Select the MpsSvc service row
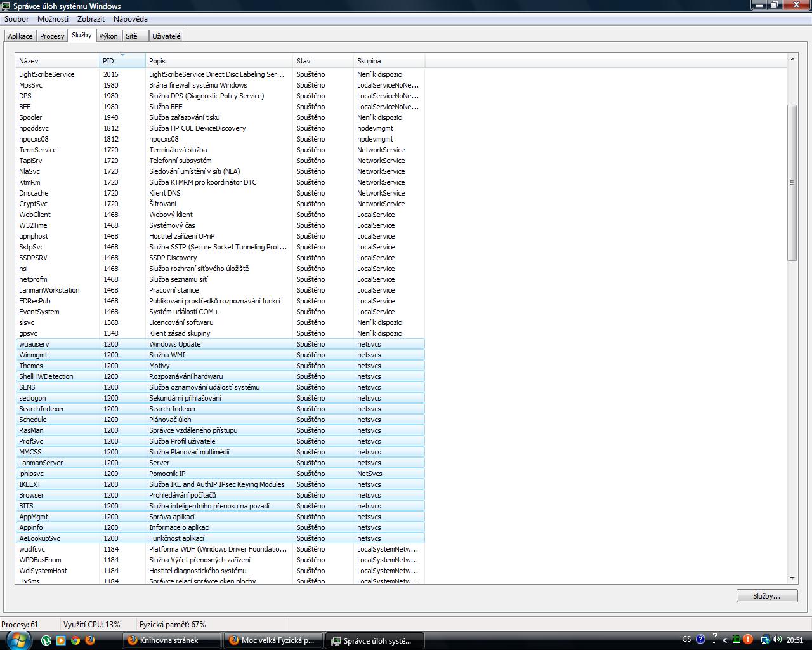The width and height of the screenshot is (812, 650). click(x=220, y=85)
